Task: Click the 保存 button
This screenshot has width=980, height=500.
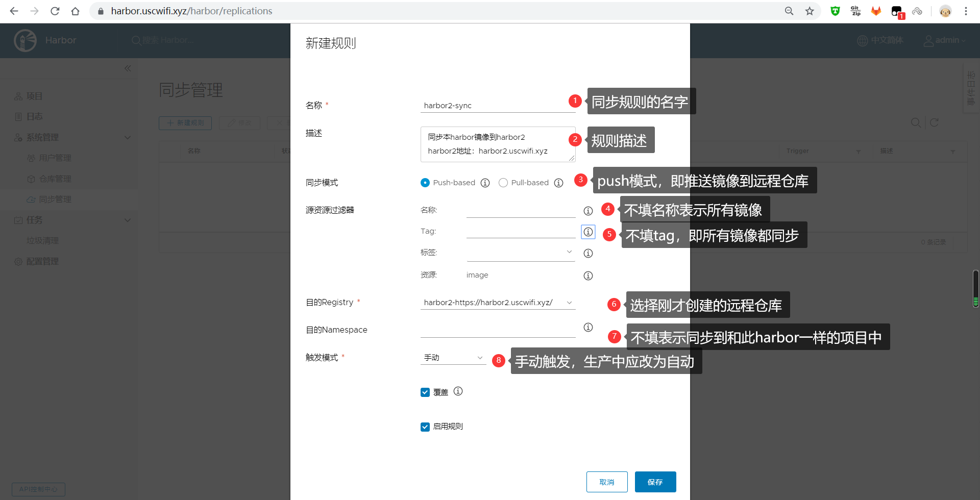Action: tap(655, 482)
